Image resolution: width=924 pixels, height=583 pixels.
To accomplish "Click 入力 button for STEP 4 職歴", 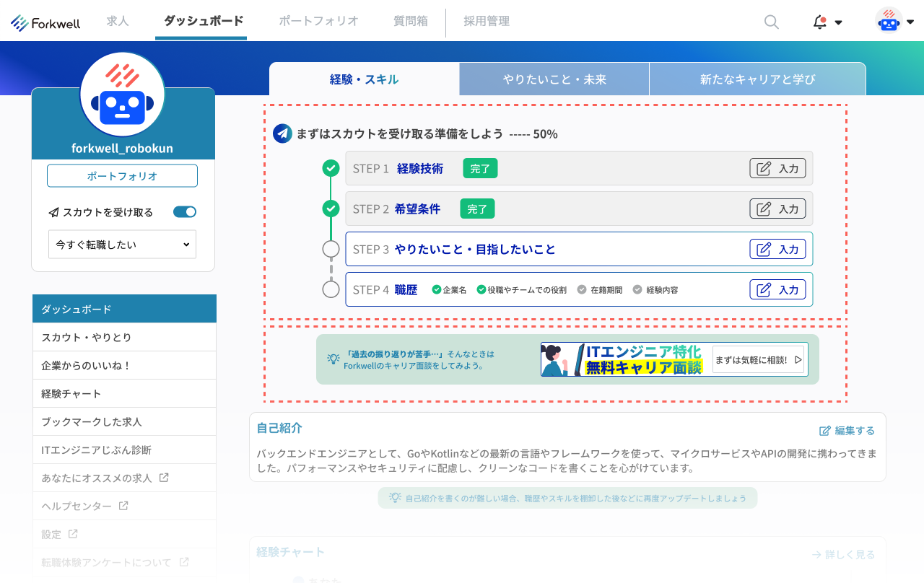I will point(777,289).
